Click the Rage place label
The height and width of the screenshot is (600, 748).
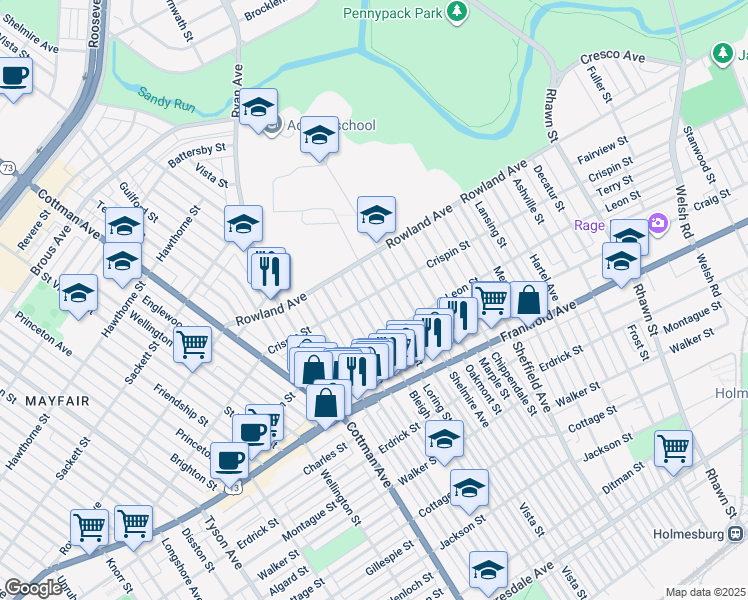[589, 225]
